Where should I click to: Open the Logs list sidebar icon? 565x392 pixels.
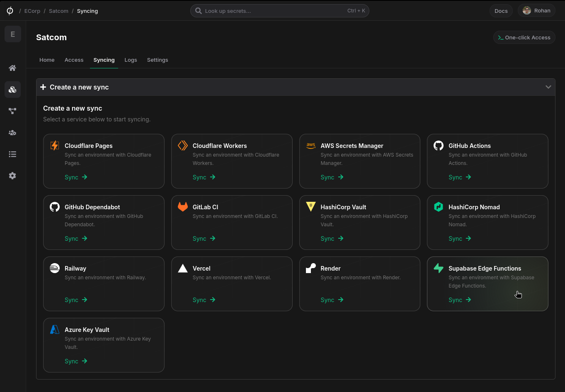click(12, 154)
